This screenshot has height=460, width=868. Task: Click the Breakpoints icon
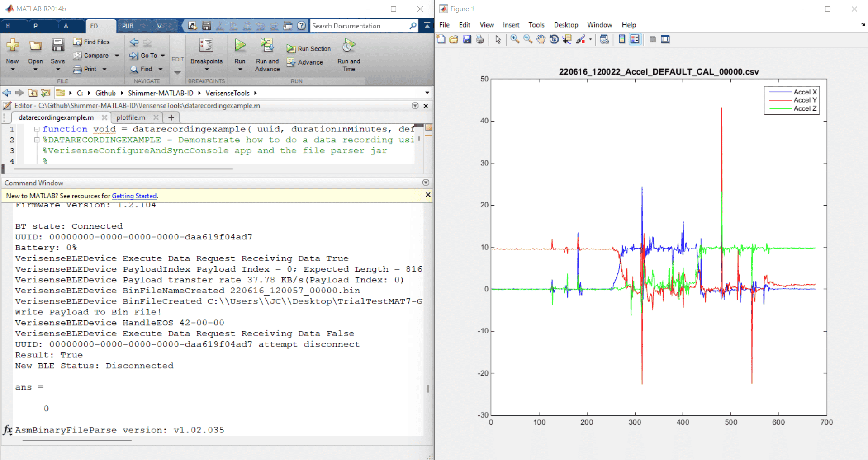tap(206, 45)
